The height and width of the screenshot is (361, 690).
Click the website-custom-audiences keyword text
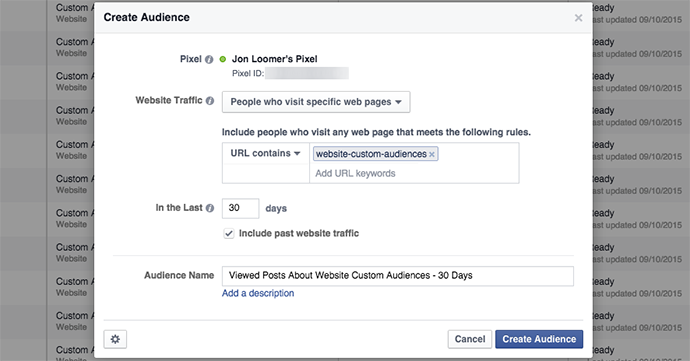[371, 154]
